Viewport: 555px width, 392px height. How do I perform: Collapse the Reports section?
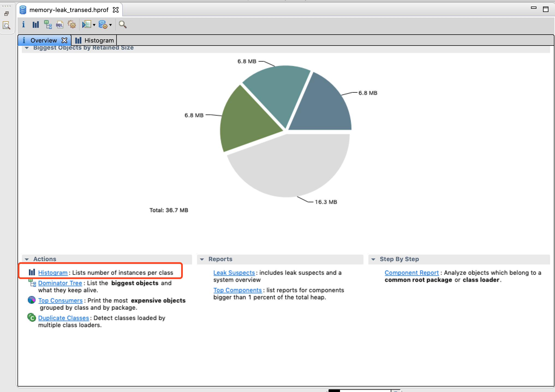pyautogui.click(x=202, y=259)
